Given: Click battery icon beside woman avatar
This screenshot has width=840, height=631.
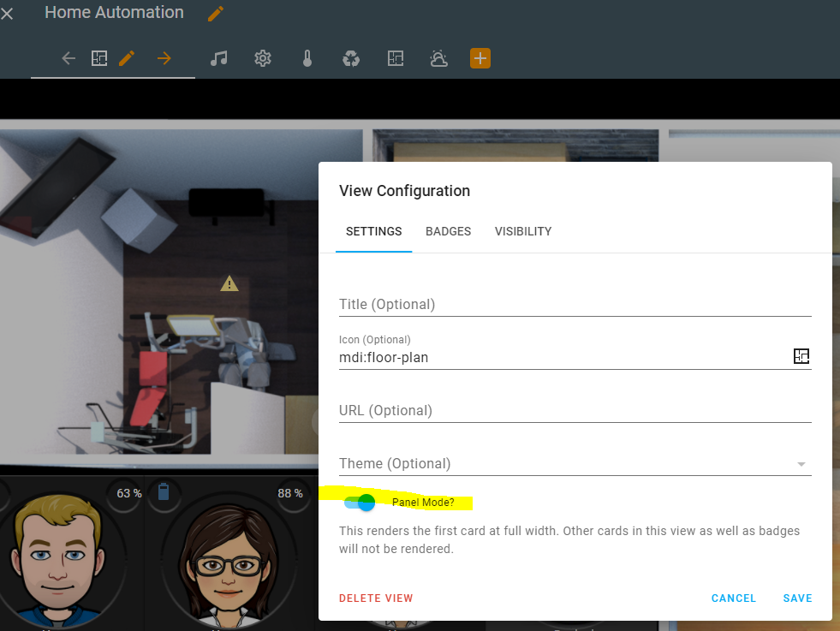Looking at the screenshot, I should click(164, 491).
